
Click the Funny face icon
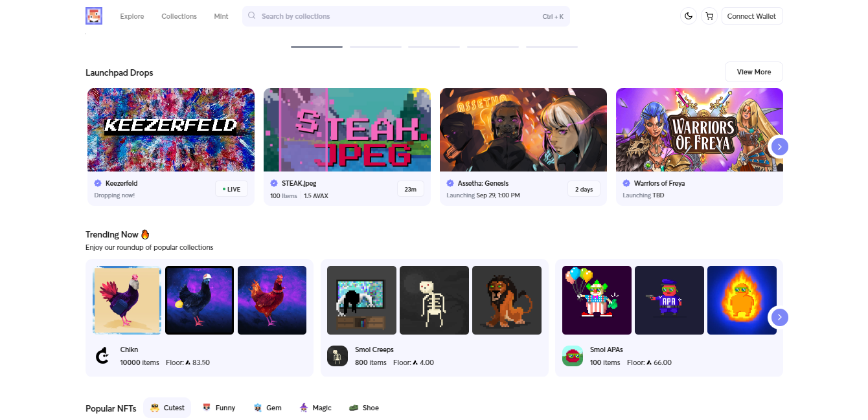coord(207,408)
